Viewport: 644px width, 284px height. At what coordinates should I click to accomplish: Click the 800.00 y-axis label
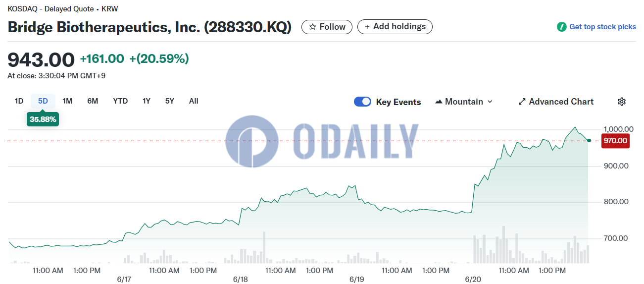[x=617, y=202]
